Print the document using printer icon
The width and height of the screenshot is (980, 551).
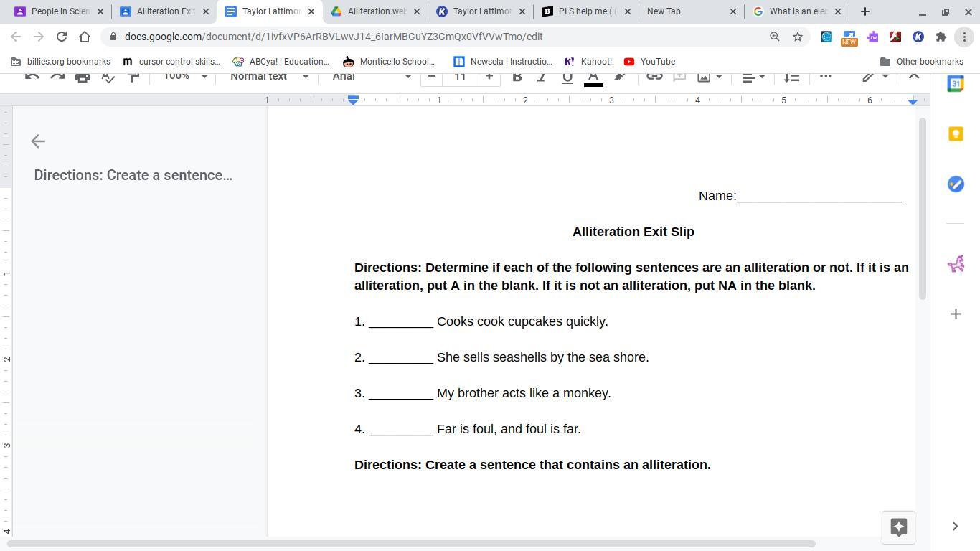83,76
